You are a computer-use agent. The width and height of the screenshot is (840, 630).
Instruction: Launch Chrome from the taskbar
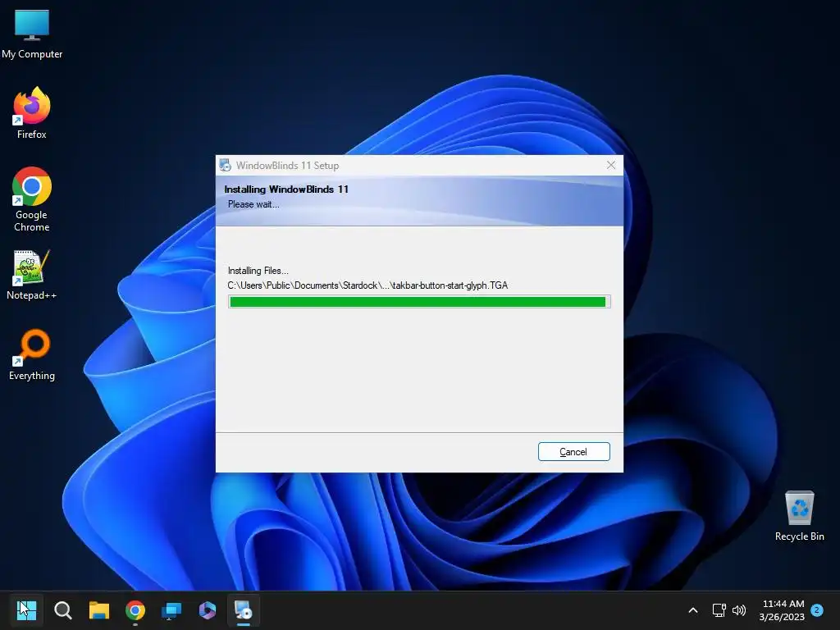[135, 609]
